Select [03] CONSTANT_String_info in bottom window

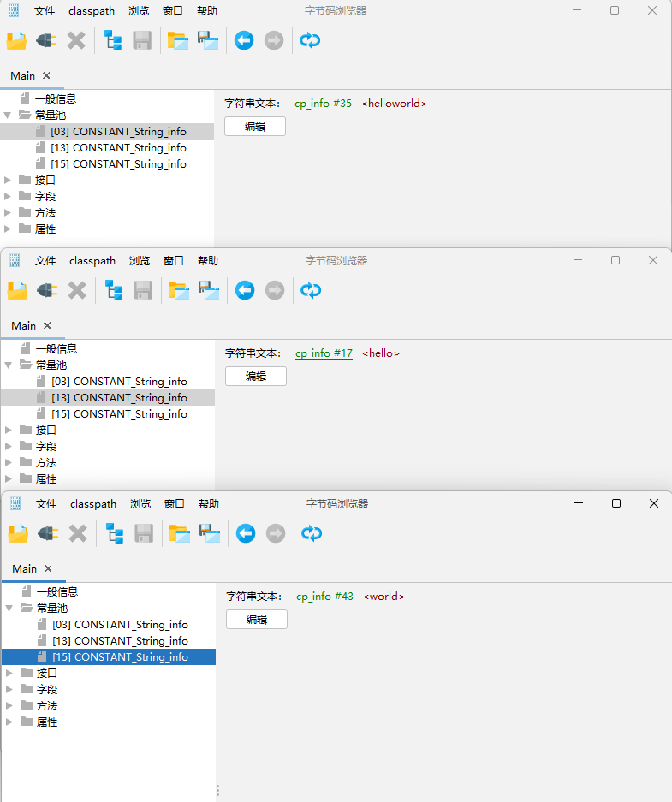click(120, 625)
